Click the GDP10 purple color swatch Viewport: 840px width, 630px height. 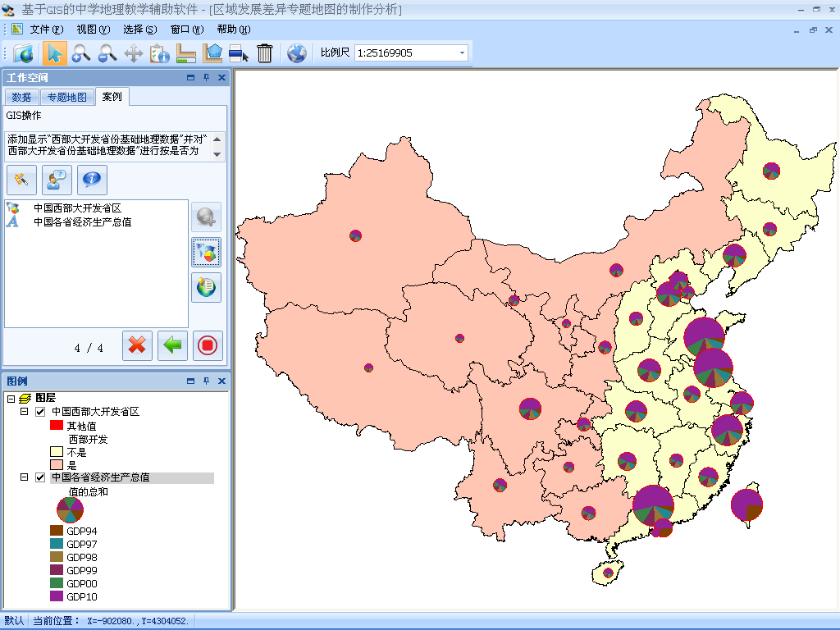[57, 596]
